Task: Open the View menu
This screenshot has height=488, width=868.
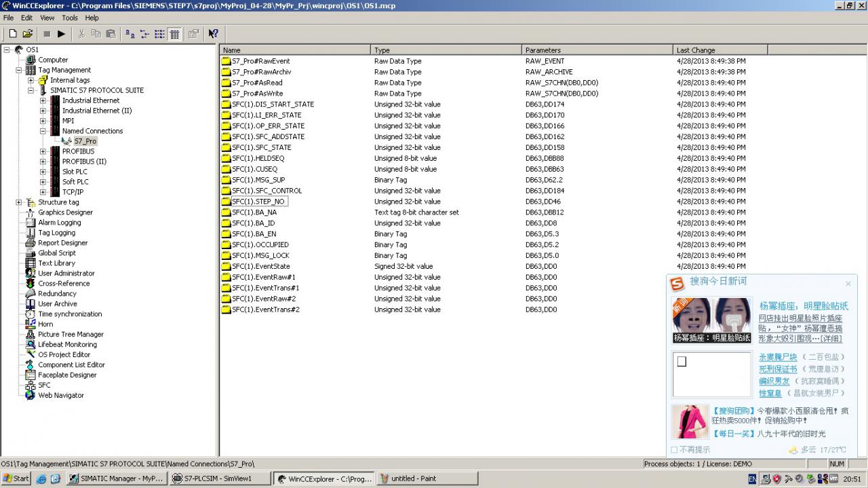Action: 47,18
